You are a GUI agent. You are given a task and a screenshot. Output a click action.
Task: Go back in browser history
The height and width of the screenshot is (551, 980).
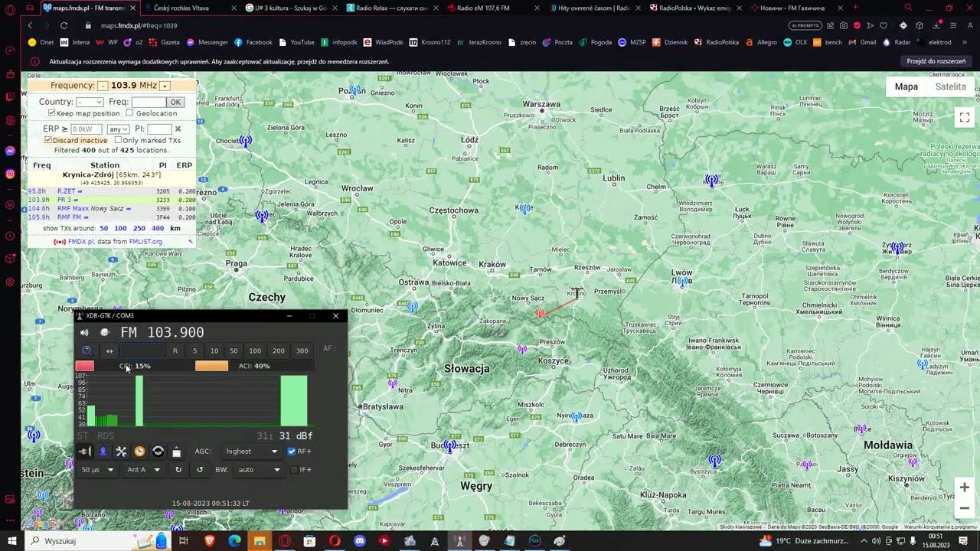point(30,25)
